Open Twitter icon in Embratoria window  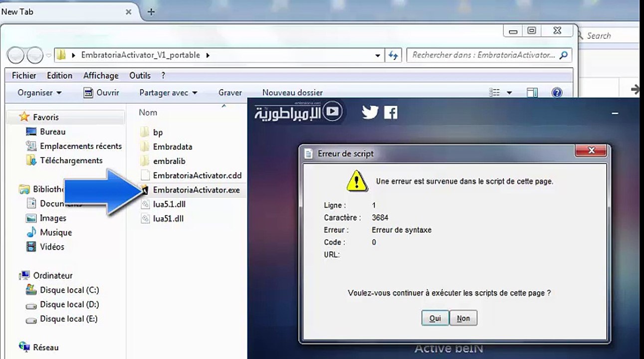370,112
